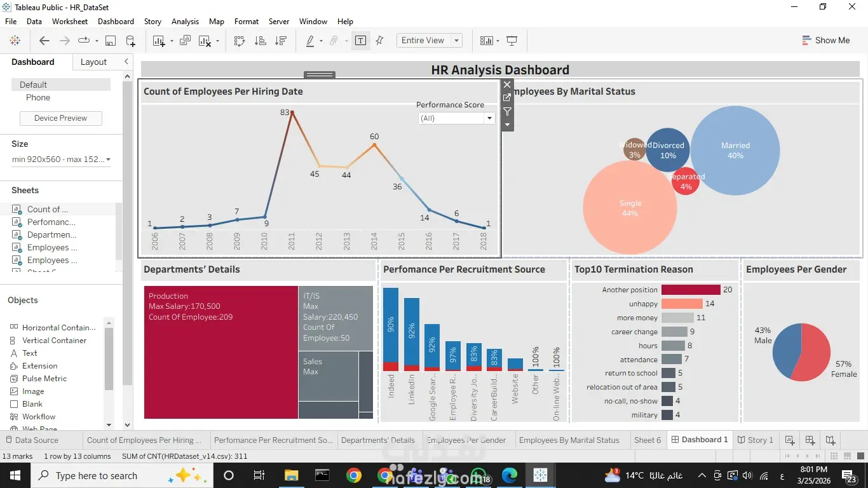
Task: Add a new data source from the toolbar
Action: (130, 41)
